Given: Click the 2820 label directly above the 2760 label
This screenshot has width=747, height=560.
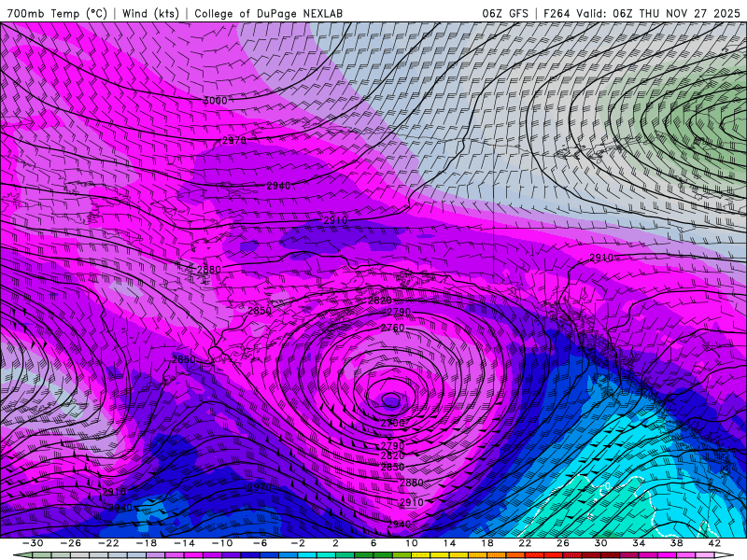Looking at the screenshot, I should click(380, 301).
